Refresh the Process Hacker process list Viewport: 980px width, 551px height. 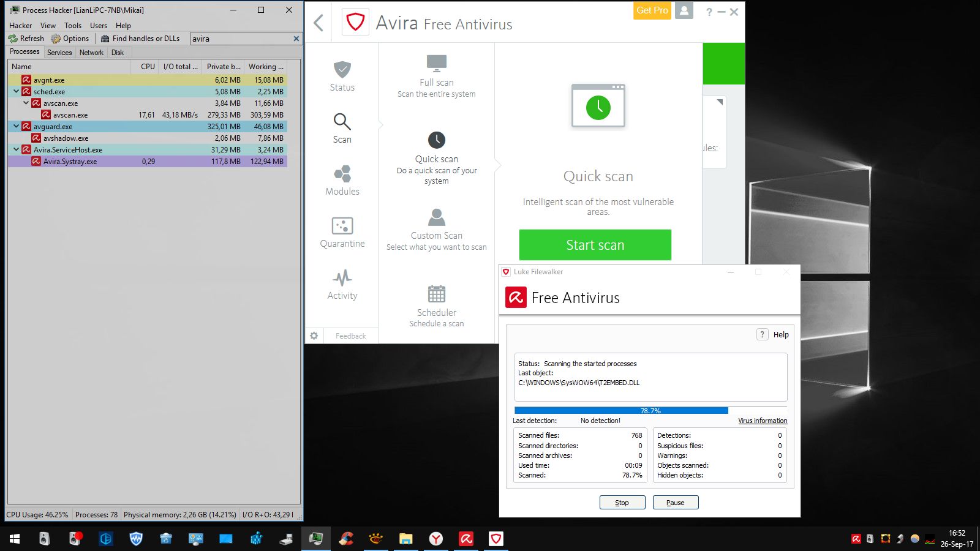pyautogui.click(x=26, y=39)
